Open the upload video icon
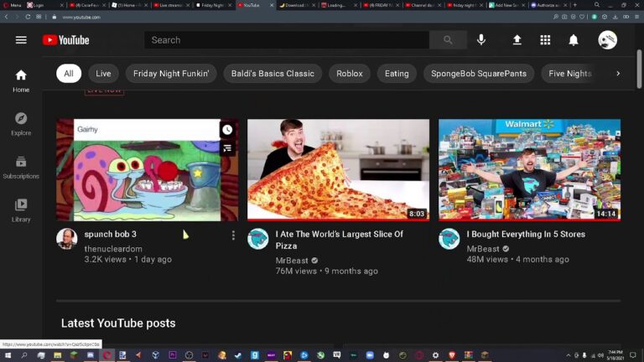The width and height of the screenshot is (644, 362). pyautogui.click(x=517, y=40)
